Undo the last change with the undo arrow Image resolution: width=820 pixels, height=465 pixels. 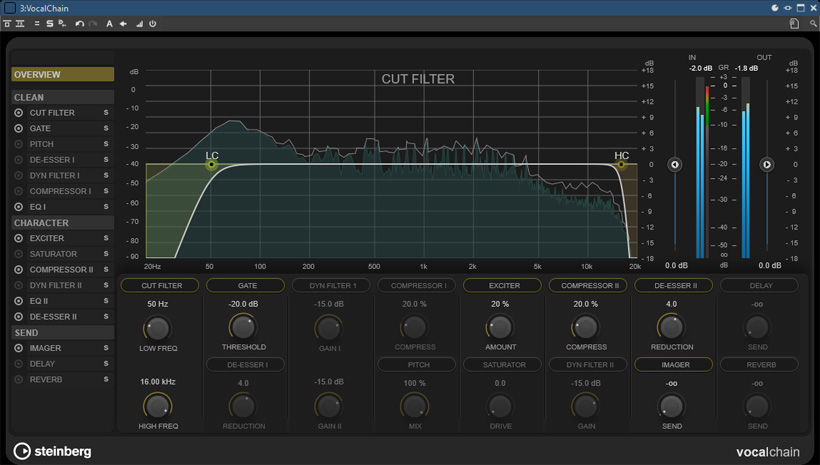pos(79,24)
